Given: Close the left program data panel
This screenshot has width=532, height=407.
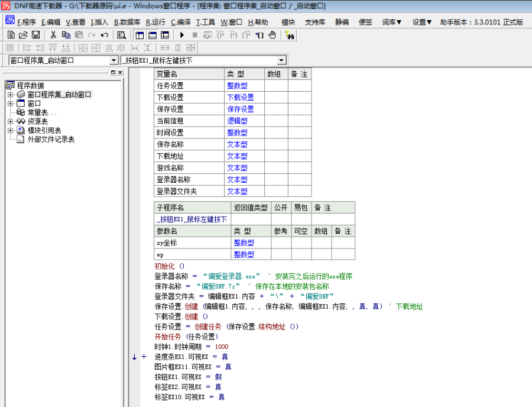Looking at the screenshot, I should [120, 72].
